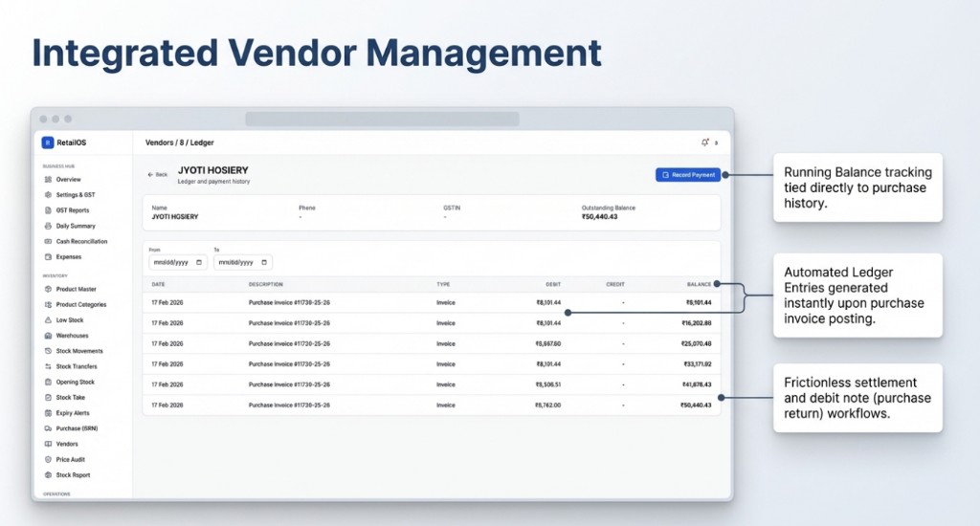Click the BALANCE column header
Image resolution: width=980 pixels, height=526 pixels.
click(x=699, y=284)
